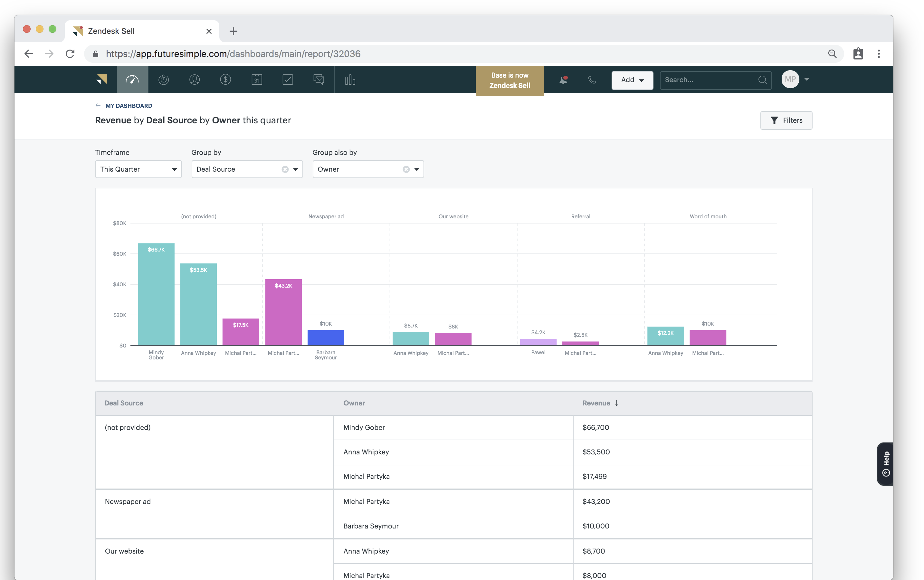Screen dimensions: 924x580
Task: Open the Dashboard speedometer icon
Action: [x=132, y=80]
